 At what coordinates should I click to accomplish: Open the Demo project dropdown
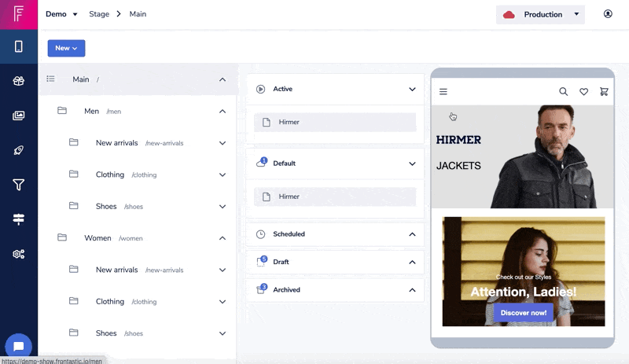pyautogui.click(x=61, y=14)
